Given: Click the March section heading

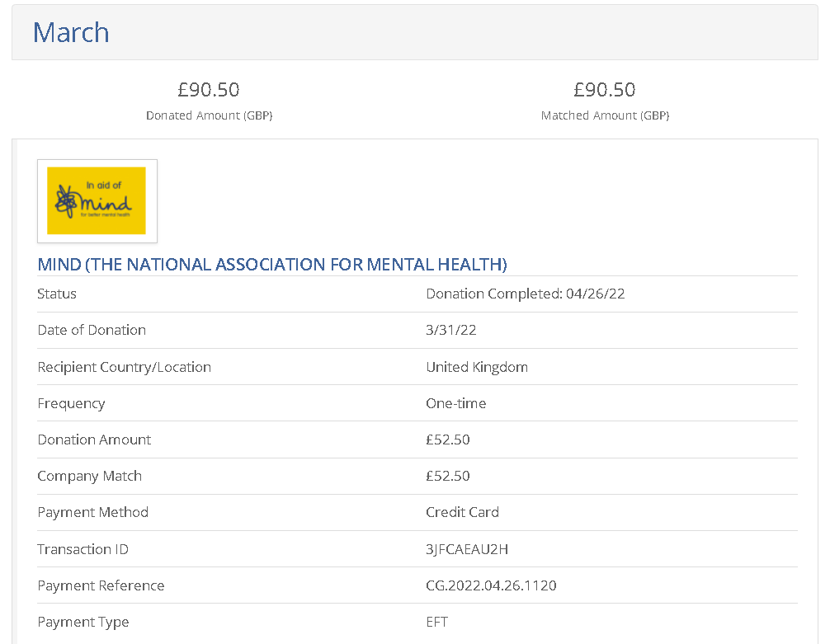Looking at the screenshot, I should click(x=71, y=32).
